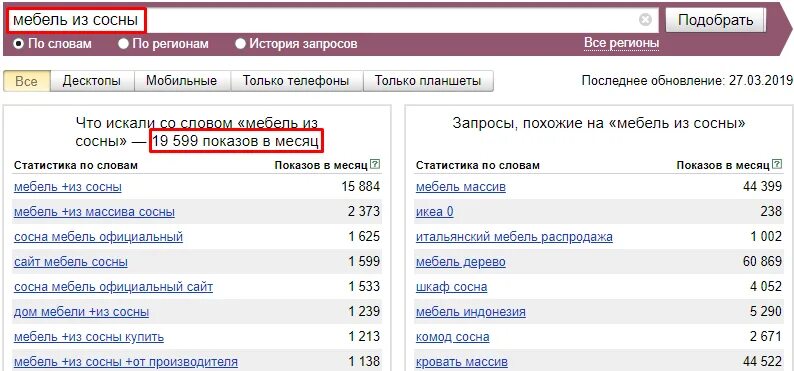Click the value '5 290' impressions
This screenshot has height=371, width=794.
tap(766, 312)
